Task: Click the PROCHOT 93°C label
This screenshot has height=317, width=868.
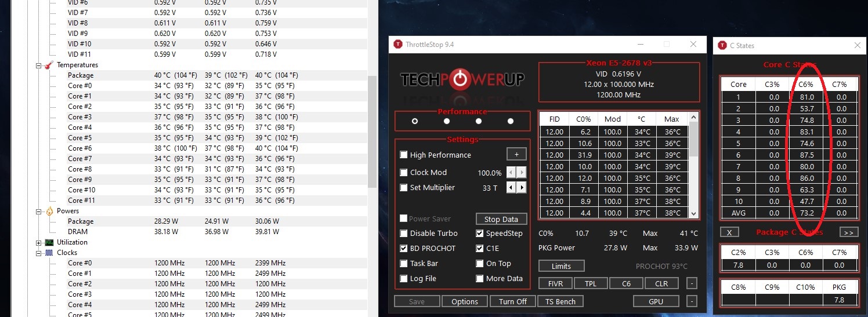Action: tap(661, 266)
